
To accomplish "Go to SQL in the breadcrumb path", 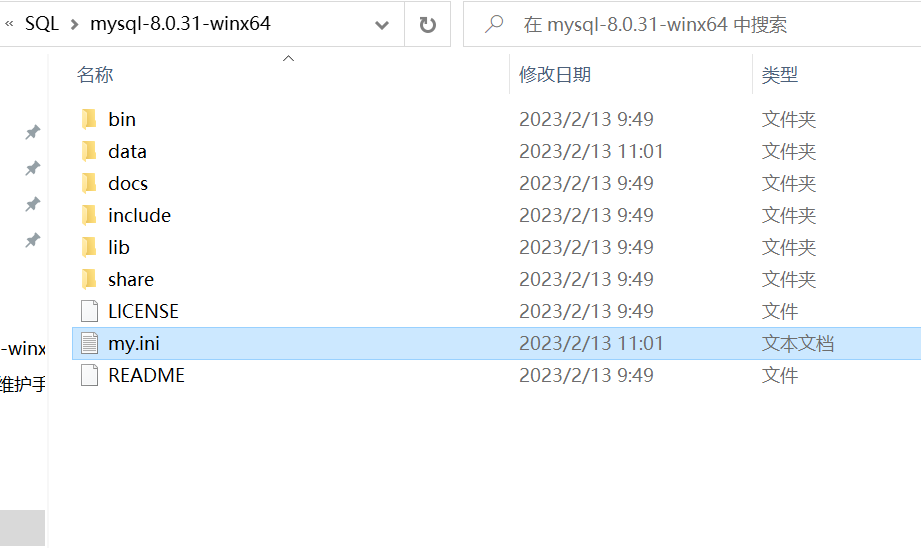I will click(42, 24).
